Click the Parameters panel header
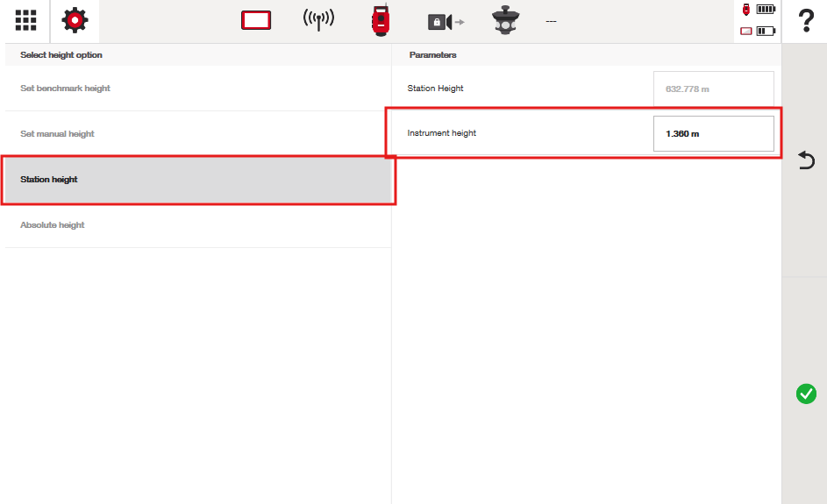 pyautogui.click(x=433, y=55)
